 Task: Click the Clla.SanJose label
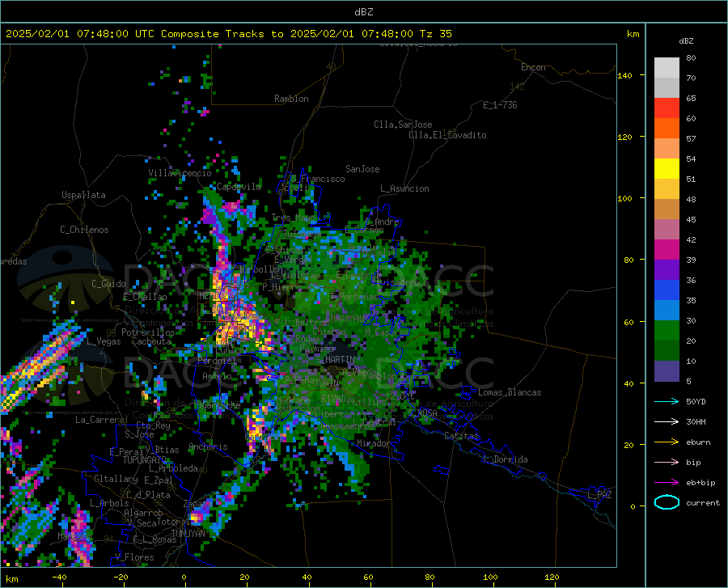[403, 125]
